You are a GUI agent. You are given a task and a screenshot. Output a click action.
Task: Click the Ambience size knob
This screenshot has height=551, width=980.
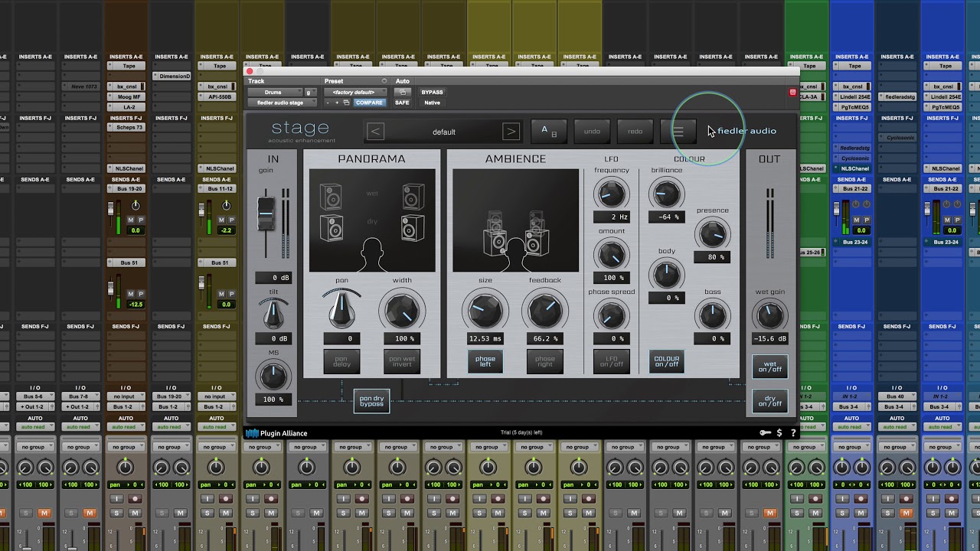click(x=485, y=311)
